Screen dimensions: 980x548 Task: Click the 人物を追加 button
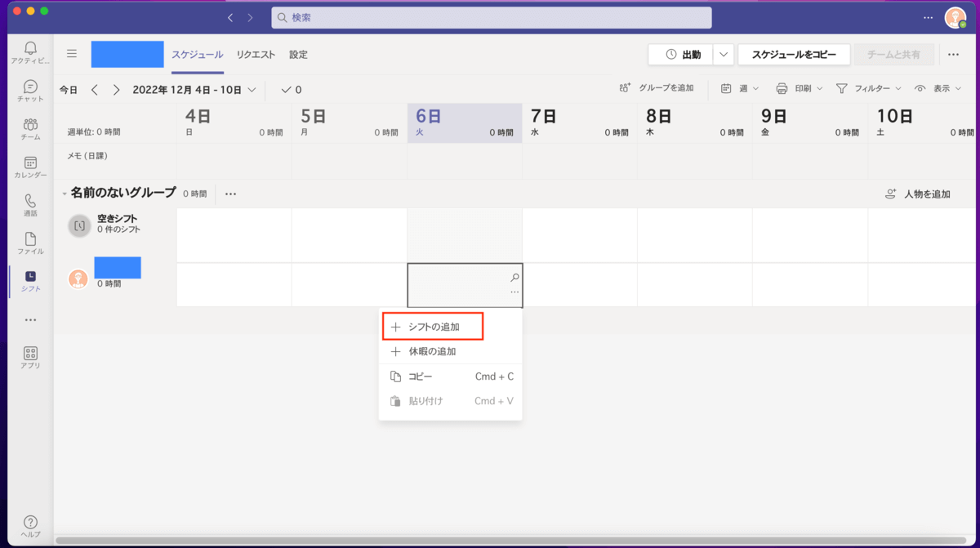(x=918, y=194)
